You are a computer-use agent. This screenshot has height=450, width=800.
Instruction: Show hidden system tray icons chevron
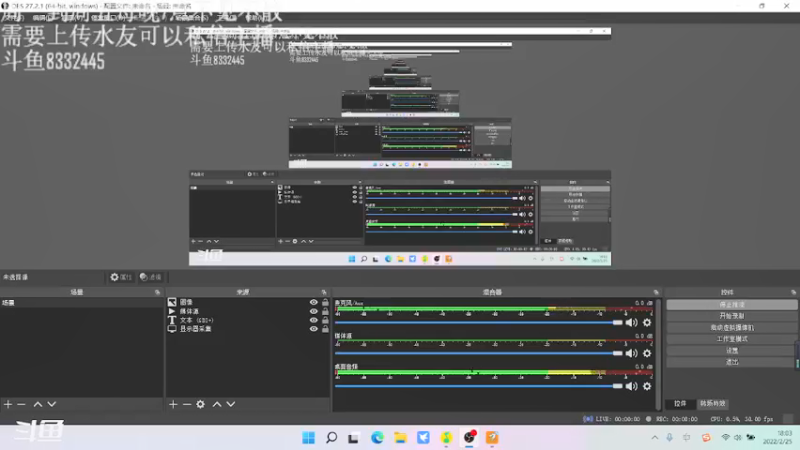pos(655,438)
